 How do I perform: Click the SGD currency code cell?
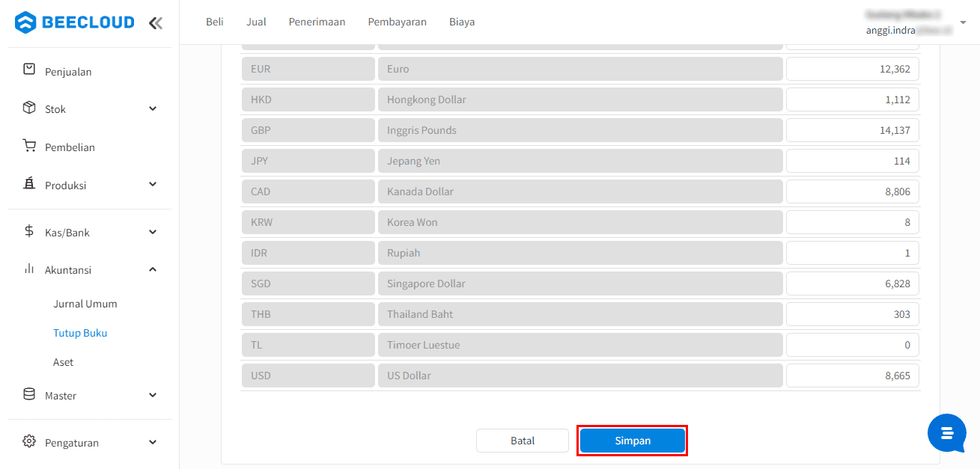(308, 283)
